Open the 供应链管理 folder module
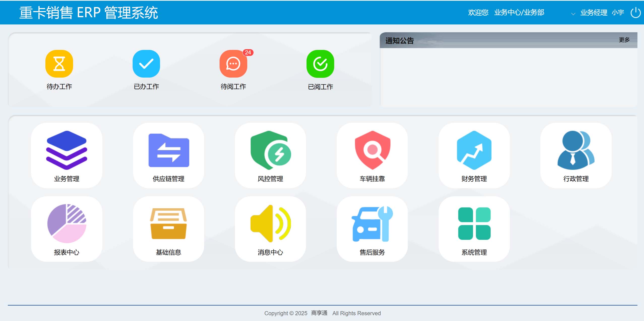This screenshot has width=644, height=321. point(169,150)
